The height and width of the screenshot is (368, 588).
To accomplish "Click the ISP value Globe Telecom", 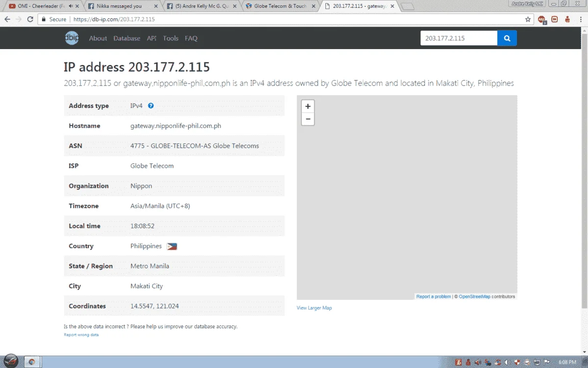I will coord(152,166).
